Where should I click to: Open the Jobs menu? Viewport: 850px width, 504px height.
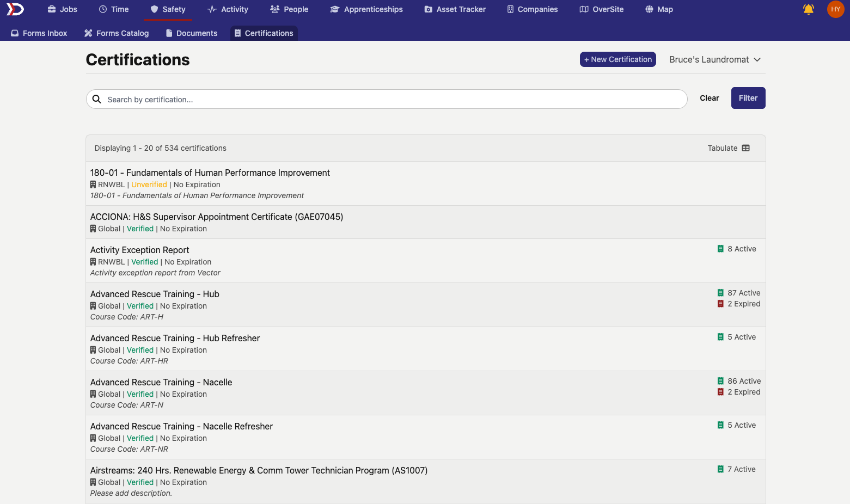pyautogui.click(x=63, y=9)
